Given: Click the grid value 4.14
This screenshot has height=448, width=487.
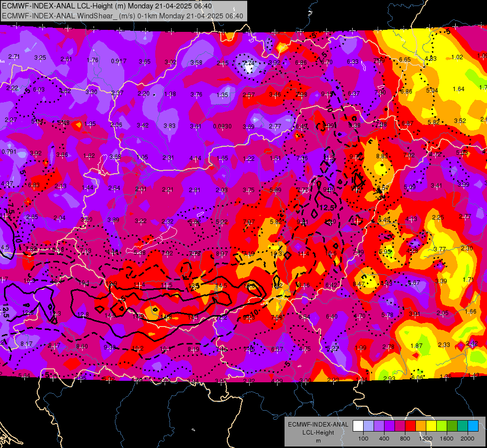Looking at the screenshot, I should tap(195, 159).
